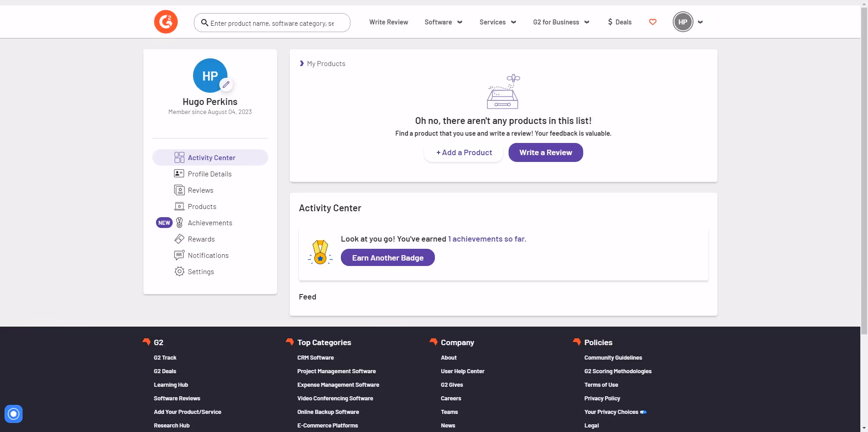868x432 pixels.
Task: Open CRM Software category link
Action: [x=316, y=357]
